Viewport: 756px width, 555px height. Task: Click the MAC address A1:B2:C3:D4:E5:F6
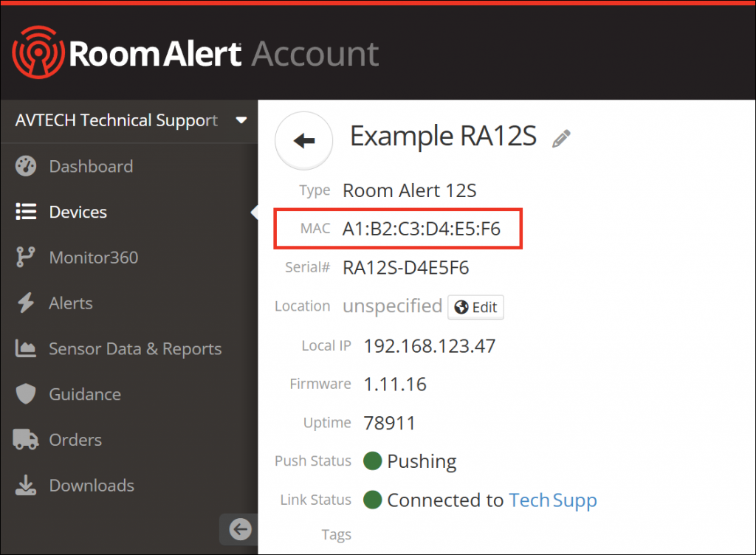pyautogui.click(x=422, y=230)
